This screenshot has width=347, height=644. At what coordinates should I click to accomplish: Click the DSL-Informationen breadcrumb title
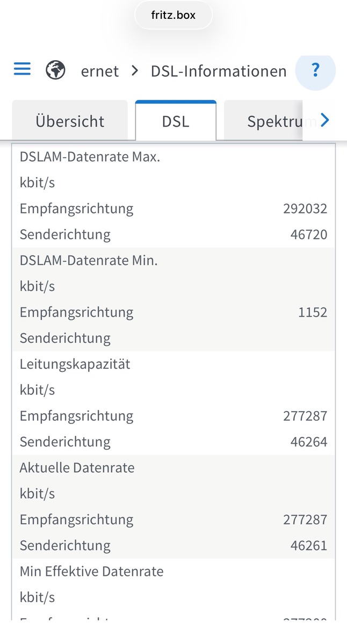coord(219,71)
